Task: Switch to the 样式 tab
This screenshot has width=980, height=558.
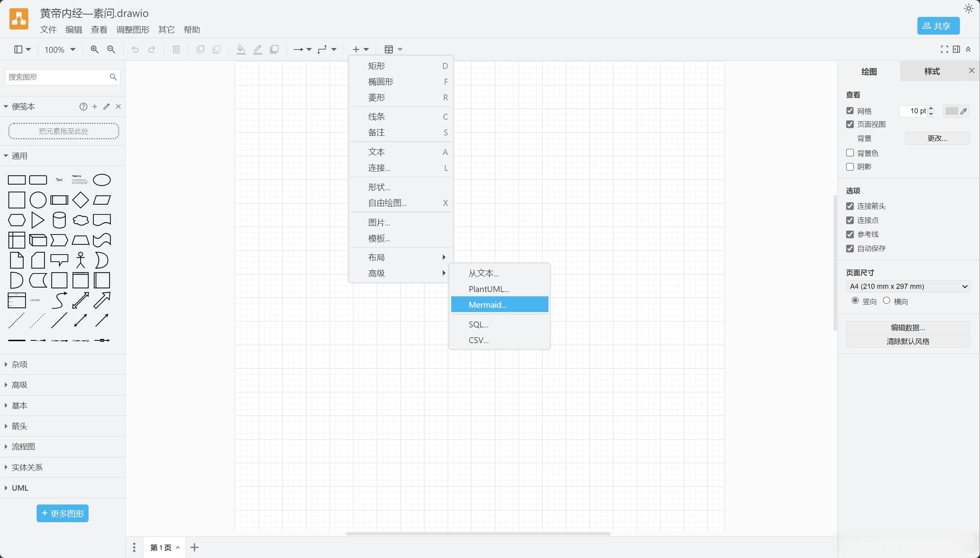Action: (932, 71)
